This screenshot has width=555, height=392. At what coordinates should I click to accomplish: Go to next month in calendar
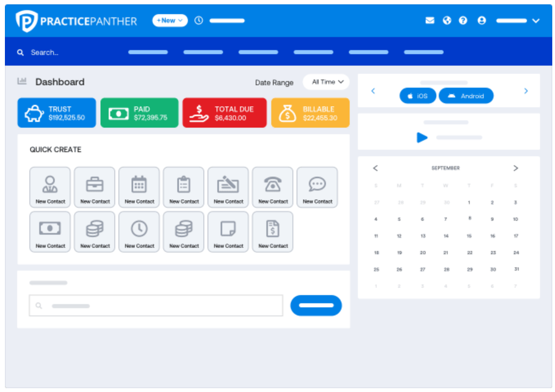(516, 168)
